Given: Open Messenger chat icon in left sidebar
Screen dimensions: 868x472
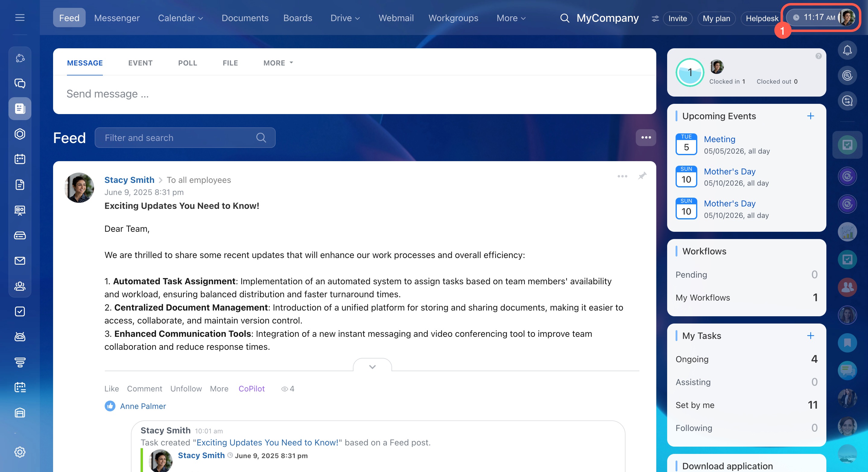Looking at the screenshot, I should 20,83.
